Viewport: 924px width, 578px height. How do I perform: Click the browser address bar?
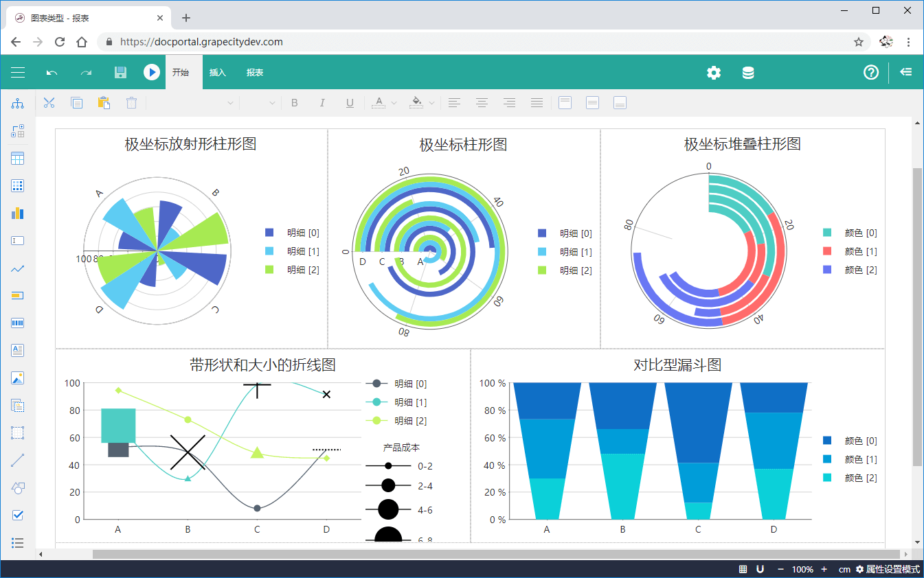tap(484, 42)
